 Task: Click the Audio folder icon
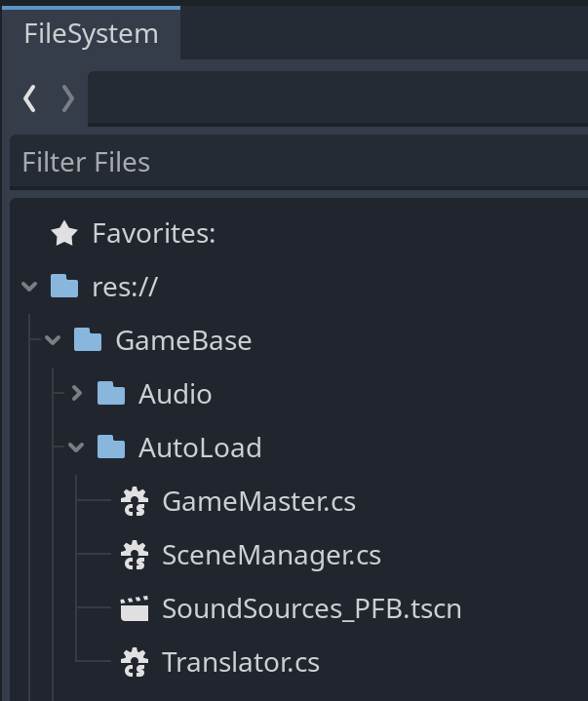[111, 394]
